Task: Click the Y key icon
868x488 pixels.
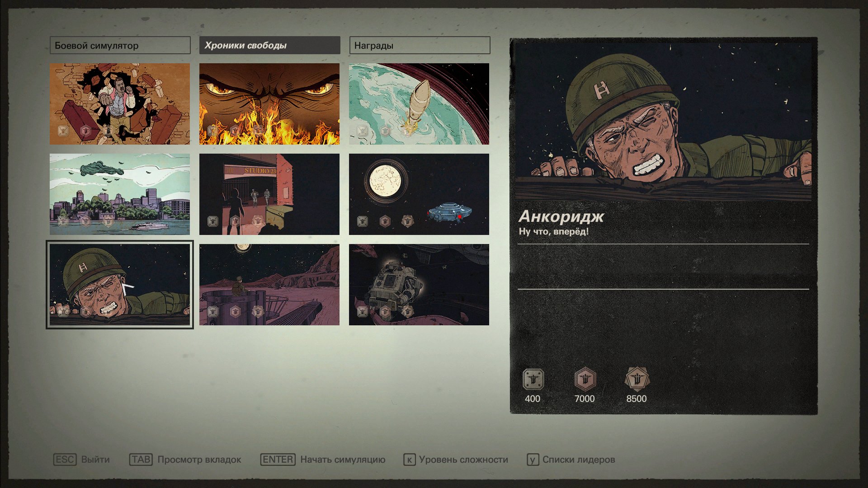Action: (533, 460)
